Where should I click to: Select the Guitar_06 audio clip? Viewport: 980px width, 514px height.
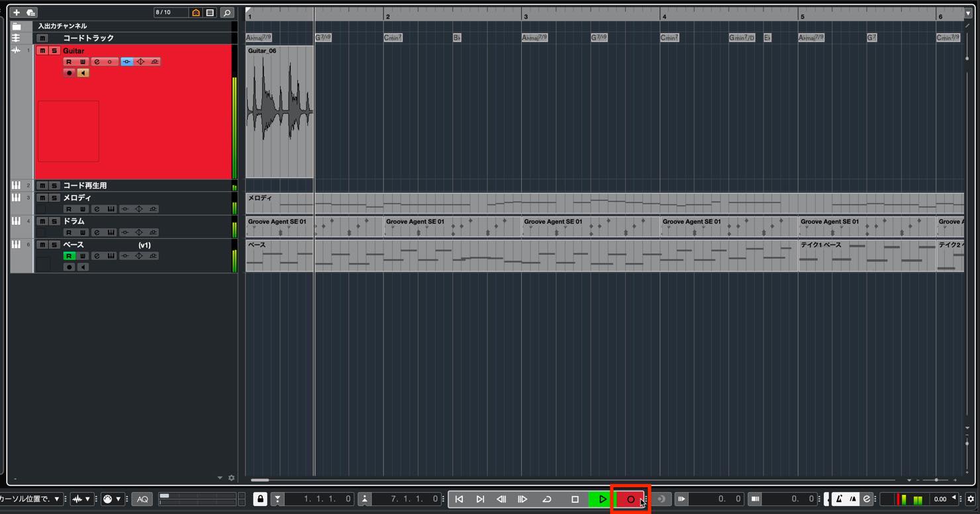pos(279,112)
